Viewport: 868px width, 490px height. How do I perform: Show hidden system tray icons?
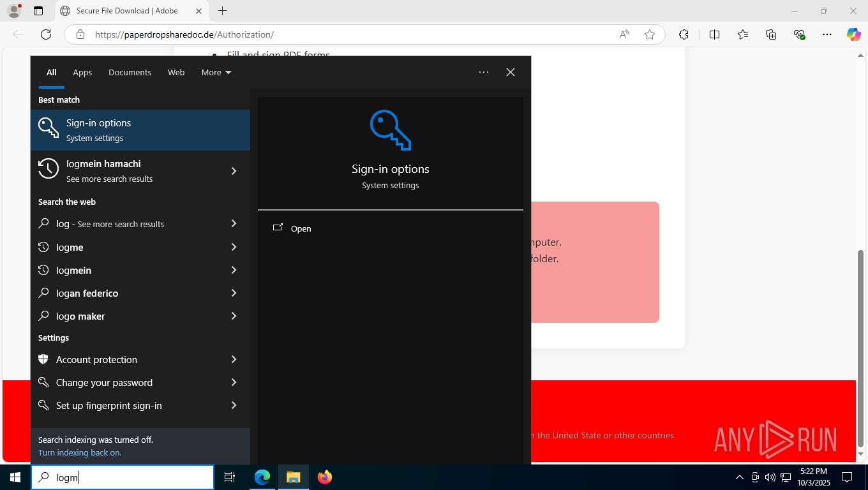point(740,477)
